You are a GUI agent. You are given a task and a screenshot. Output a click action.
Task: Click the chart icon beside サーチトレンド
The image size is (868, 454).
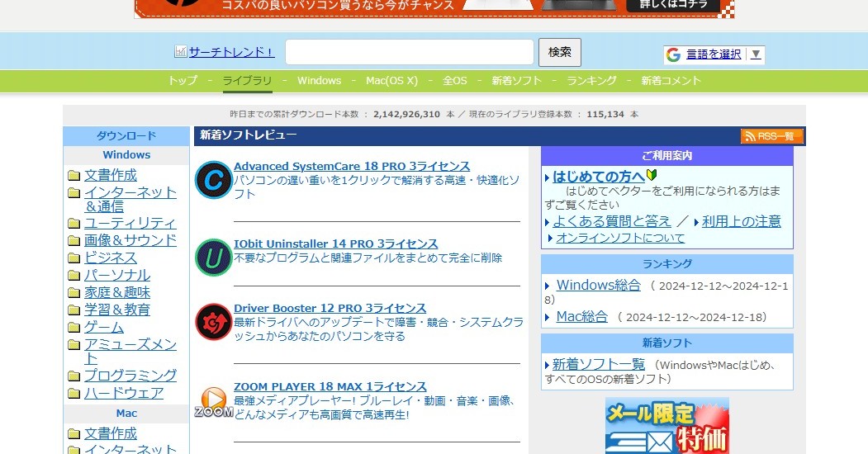pos(181,52)
